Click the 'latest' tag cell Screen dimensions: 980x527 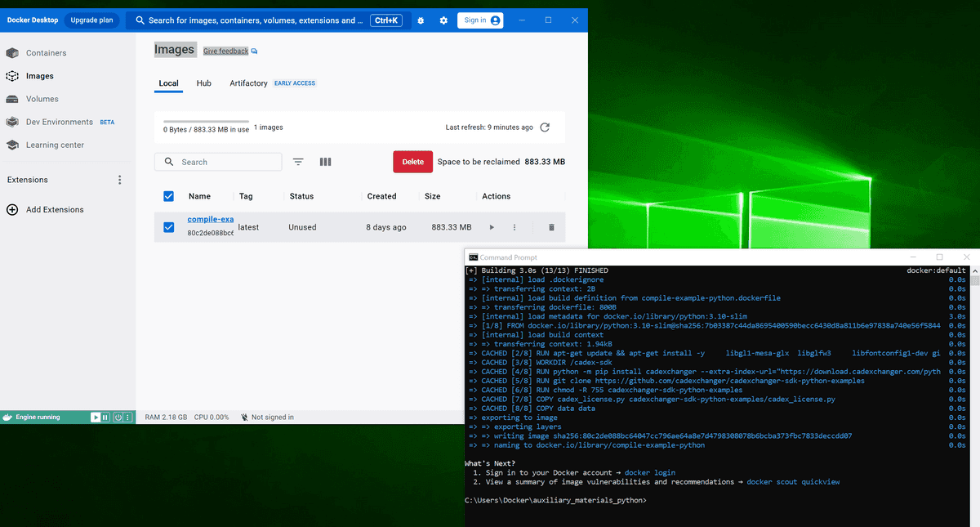248,227
